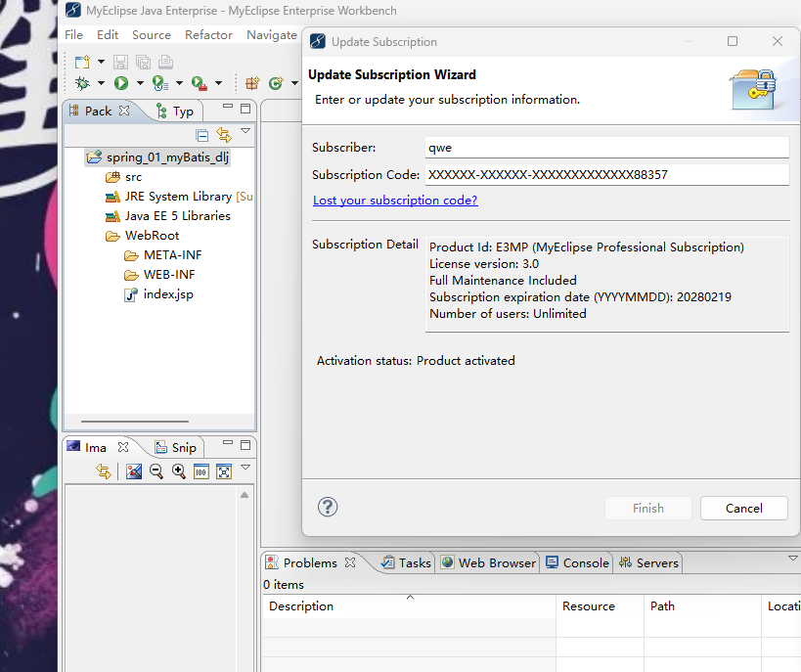The width and height of the screenshot is (801, 672).
Task: Sort Problems by the Path column
Action: (702, 606)
